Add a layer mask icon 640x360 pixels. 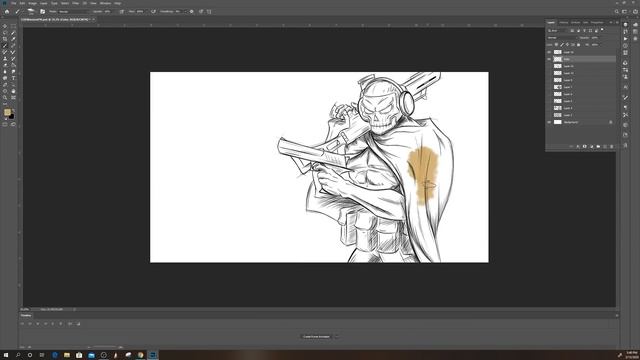584,146
